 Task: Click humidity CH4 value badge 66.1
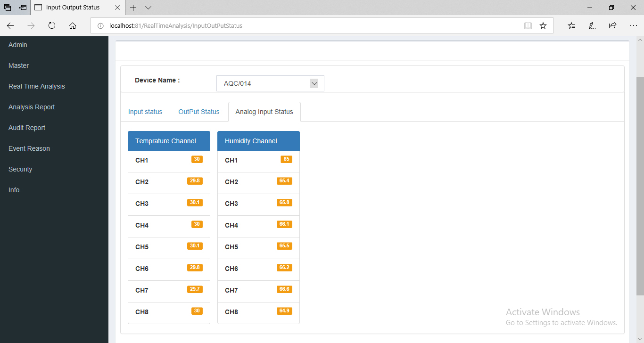click(284, 224)
